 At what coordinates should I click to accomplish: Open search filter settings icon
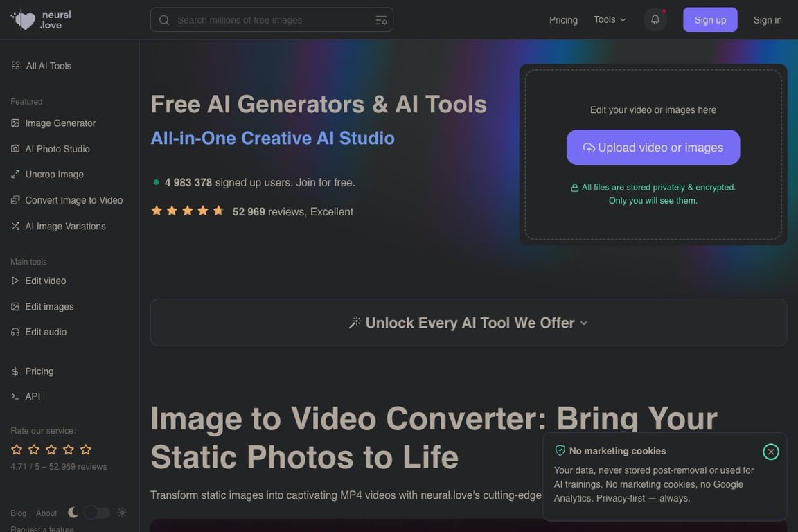click(x=381, y=20)
